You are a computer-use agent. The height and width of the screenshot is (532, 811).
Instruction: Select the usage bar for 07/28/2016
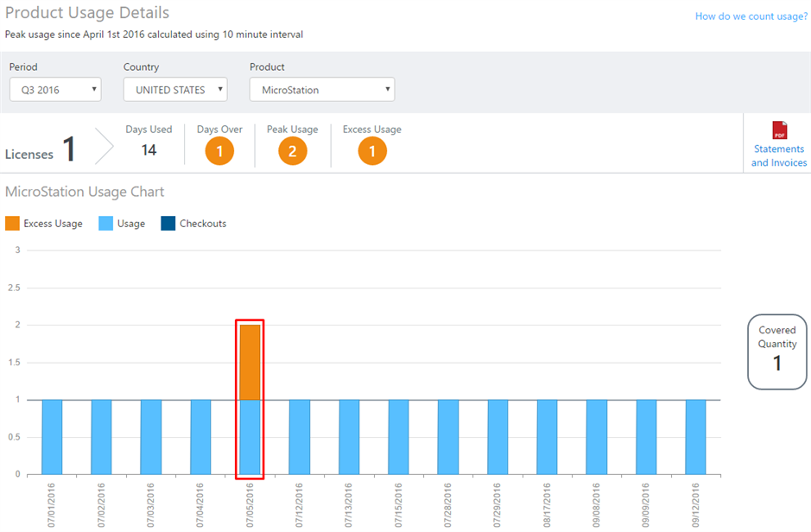point(448,437)
